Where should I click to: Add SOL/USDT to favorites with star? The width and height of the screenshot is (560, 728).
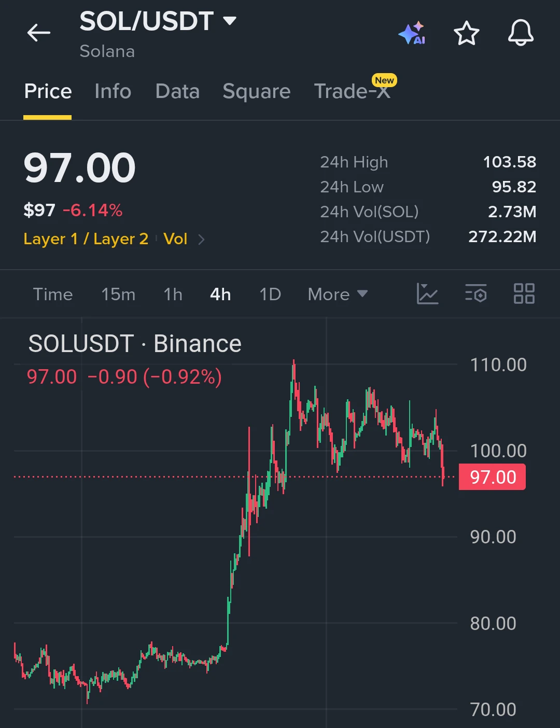click(x=466, y=33)
